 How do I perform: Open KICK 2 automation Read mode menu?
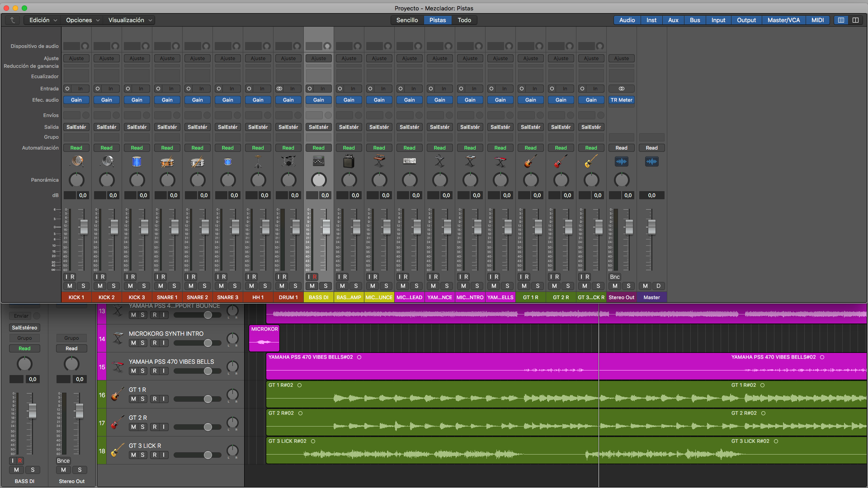coord(106,148)
